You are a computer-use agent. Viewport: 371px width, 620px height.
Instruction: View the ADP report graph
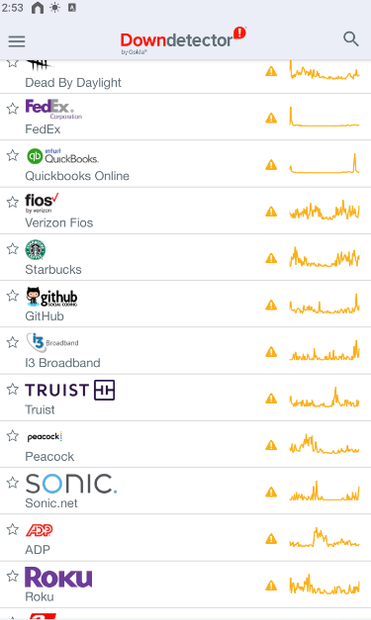click(x=324, y=538)
